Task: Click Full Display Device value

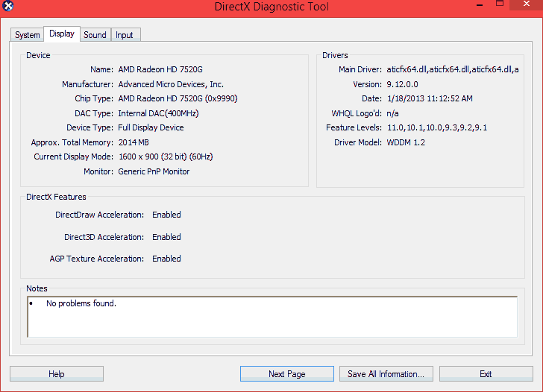Action: pyautogui.click(x=151, y=127)
